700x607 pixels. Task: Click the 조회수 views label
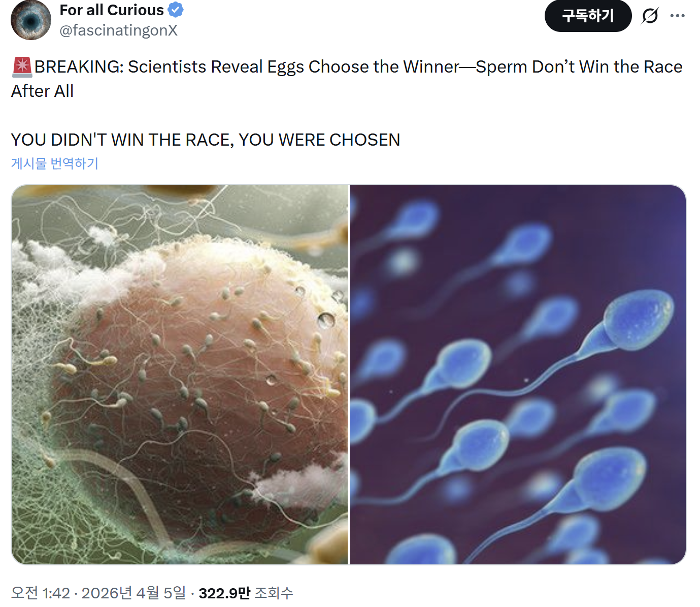click(274, 593)
